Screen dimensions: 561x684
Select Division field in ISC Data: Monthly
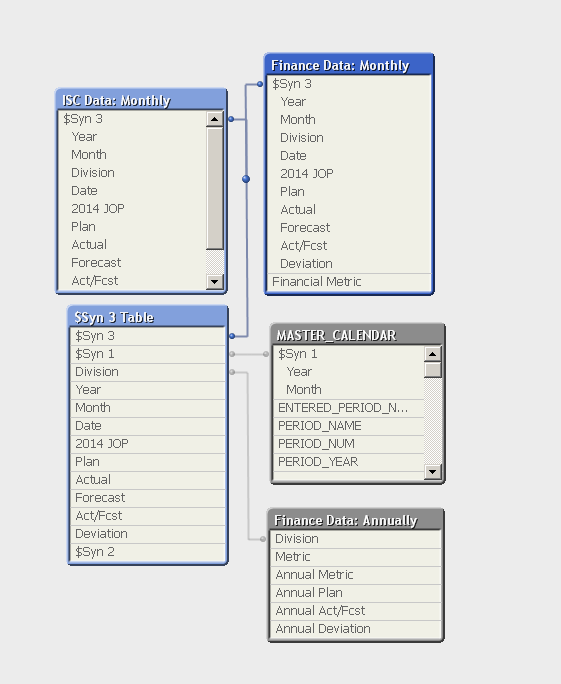[x=132, y=173]
